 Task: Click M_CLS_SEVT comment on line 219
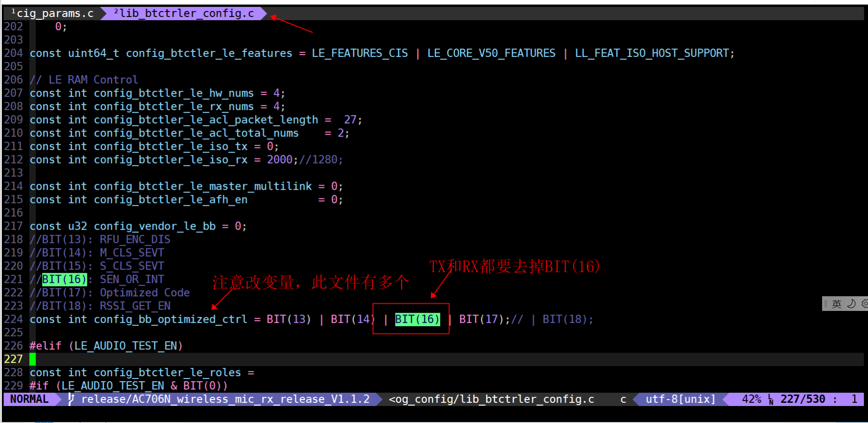click(132, 253)
